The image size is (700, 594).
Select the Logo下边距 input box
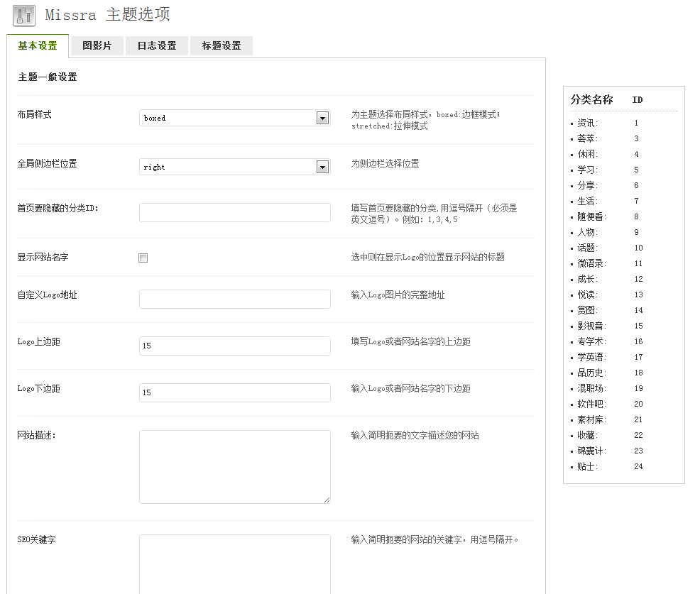pyautogui.click(x=234, y=392)
